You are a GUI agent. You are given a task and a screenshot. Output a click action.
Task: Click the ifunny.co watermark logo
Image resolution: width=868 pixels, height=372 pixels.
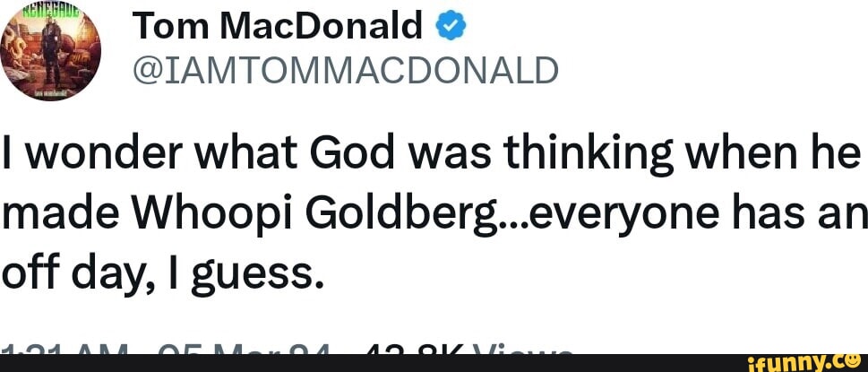click(795, 360)
